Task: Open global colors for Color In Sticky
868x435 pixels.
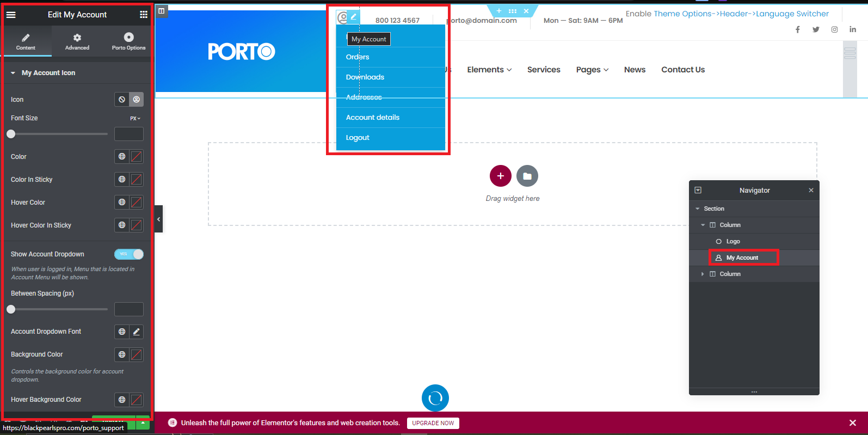Action: point(122,180)
